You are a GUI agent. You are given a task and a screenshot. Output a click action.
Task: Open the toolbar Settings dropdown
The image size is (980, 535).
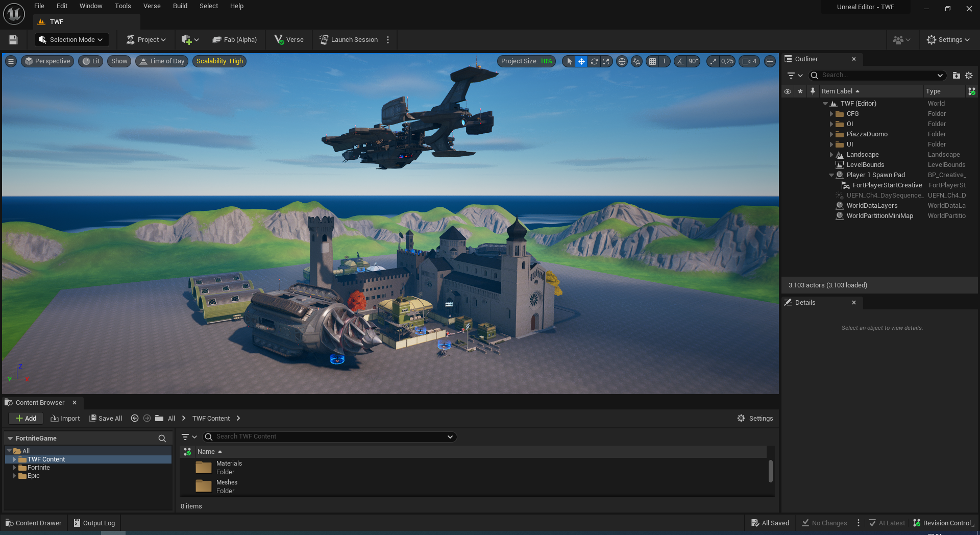click(948, 40)
